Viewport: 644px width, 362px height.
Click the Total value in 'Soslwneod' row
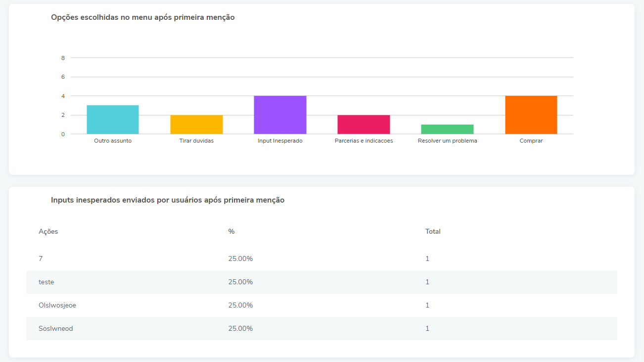pyautogui.click(x=427, y=328)
